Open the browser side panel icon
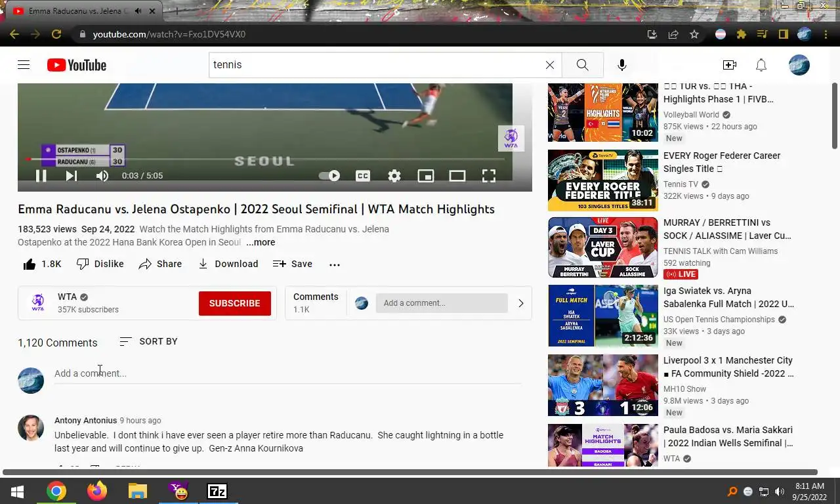Image resolution: width=840 pixels, height=504 pixels. pos(783,34)
